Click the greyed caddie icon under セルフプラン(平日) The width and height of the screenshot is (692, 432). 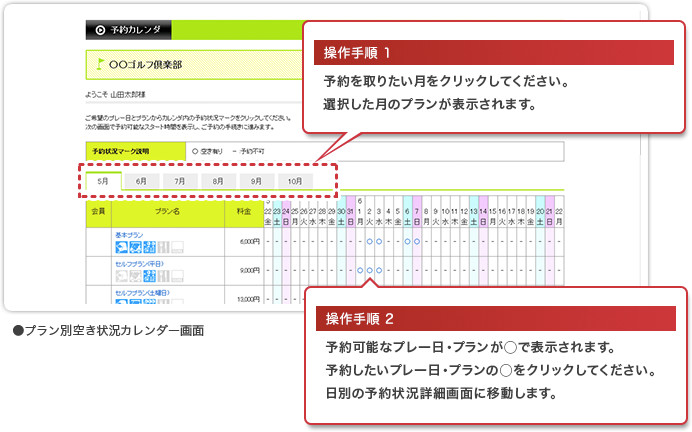point(121,276)
